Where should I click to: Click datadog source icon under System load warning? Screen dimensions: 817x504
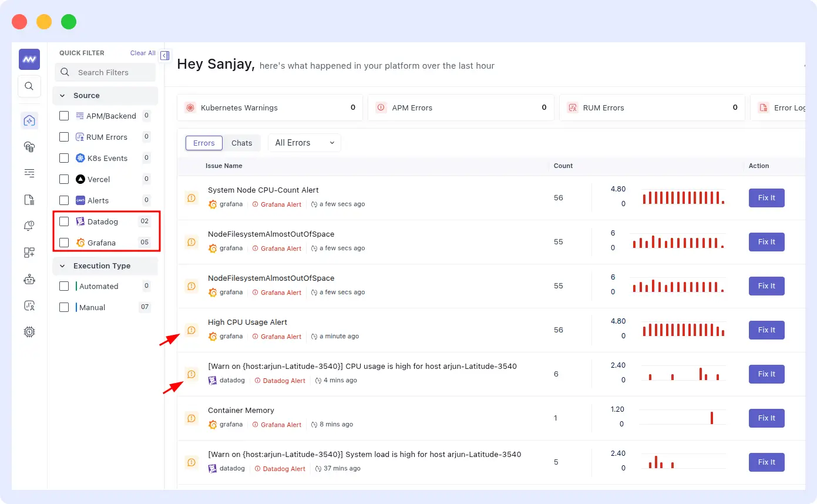tap(213, 468)
